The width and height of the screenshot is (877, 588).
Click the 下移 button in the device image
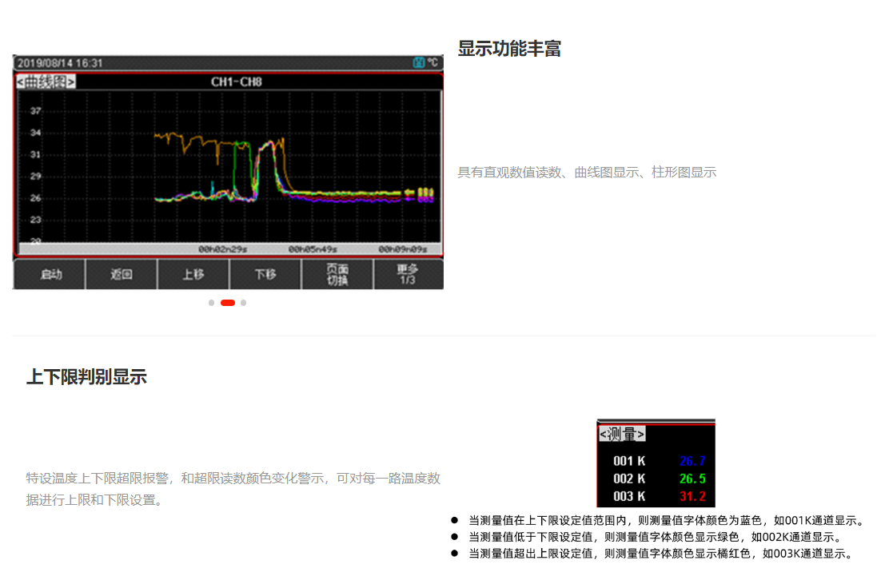(265, 275)
